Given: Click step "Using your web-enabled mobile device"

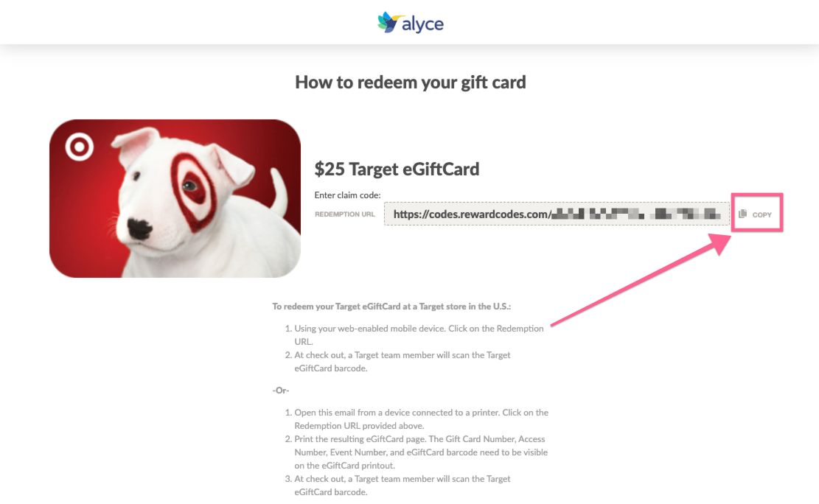Looking at the screenshot, I should coord(419,335).
